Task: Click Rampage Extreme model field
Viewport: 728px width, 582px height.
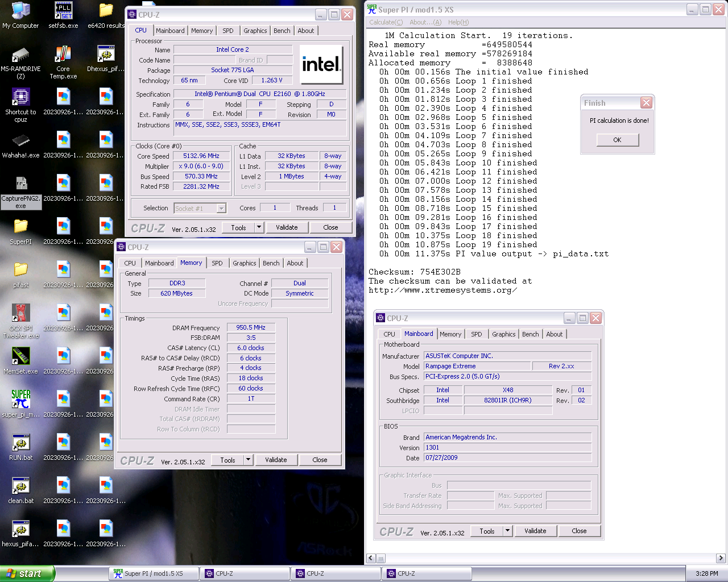Action: click(477, 366)
